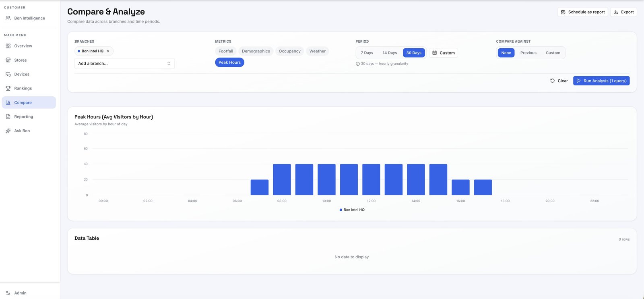Click the calendar icon in Custom period button
Image resolution: width=644 pixels, height=299 pixels.
point(435,53)
